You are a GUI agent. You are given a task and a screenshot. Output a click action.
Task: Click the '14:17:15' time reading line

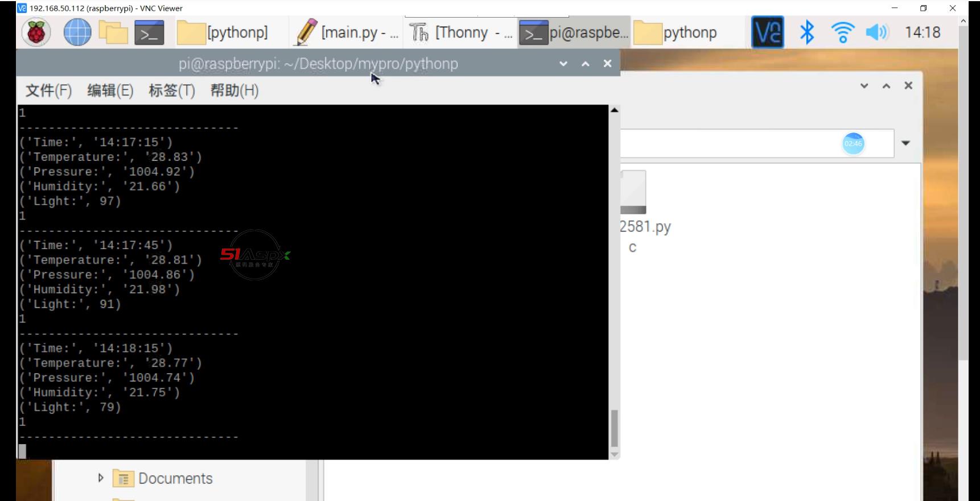click(x=96, y=142)
